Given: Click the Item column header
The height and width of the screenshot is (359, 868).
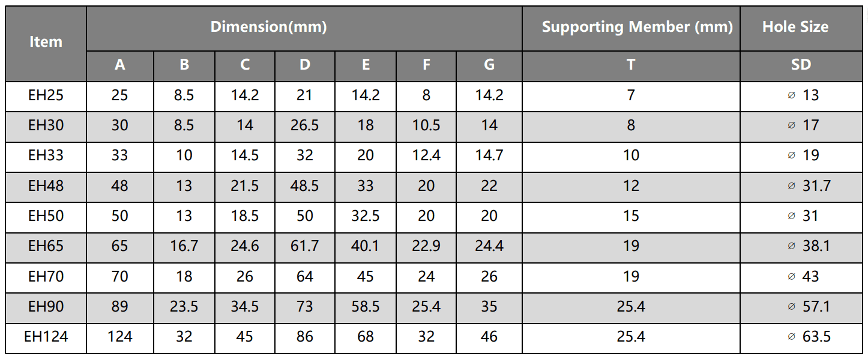Looking at the screenshot, I should point(46,42).
